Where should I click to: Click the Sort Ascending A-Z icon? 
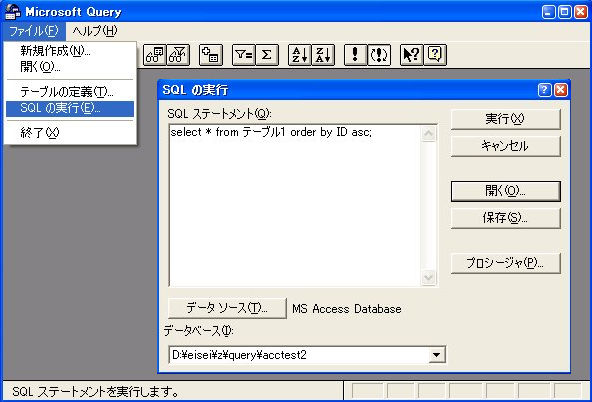click(x=300, y=55)
